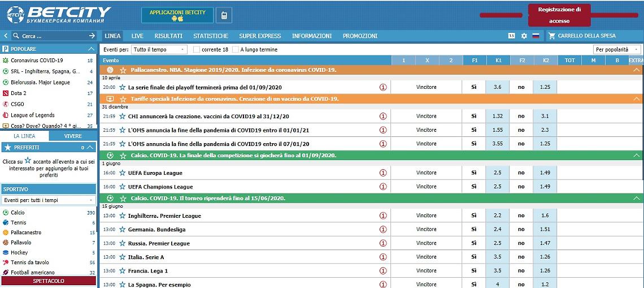The width and height of the screenshot is (644, 288).
Task: Click the Cerca search field
Action: coord(54,36)
